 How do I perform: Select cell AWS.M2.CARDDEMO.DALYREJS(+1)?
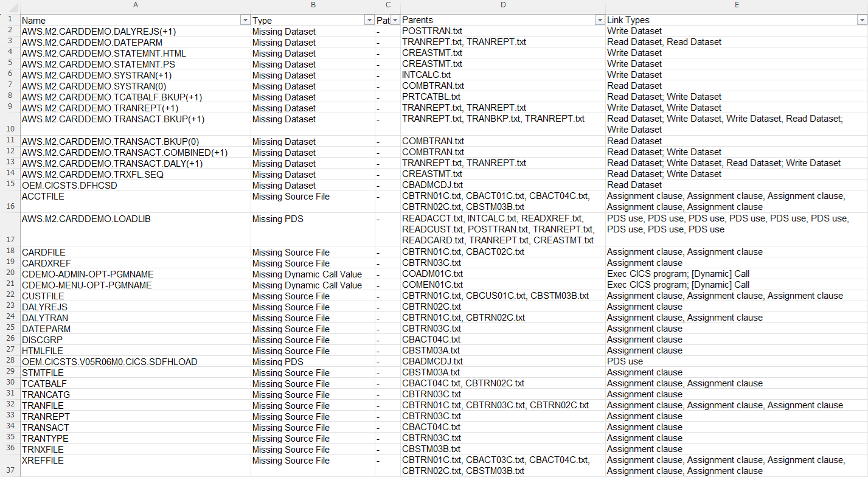coord(135,31)
